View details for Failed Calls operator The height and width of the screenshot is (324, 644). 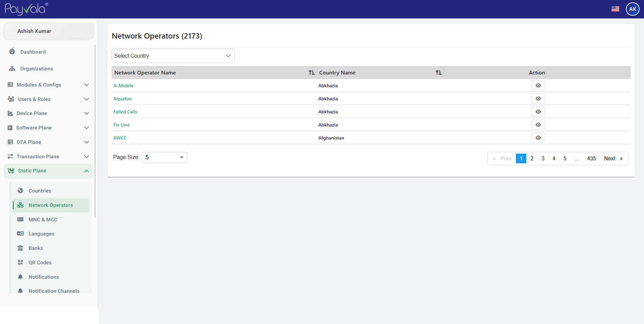[538, 112]
